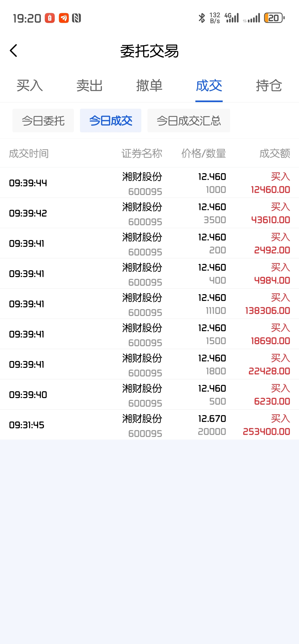
Task: Tap the battery level indicator
Action: point(274,18)
